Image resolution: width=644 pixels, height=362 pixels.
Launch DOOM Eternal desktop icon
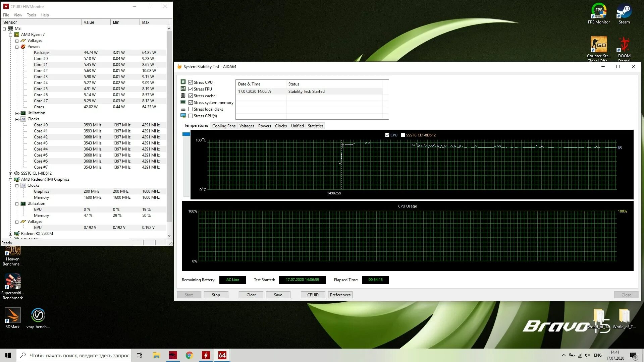[x=624, y=49]
